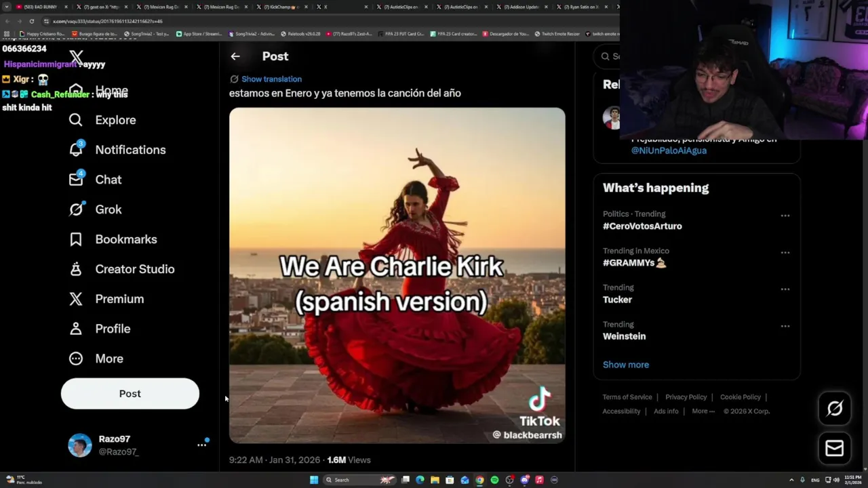Image resolution: width=868 pixels, height=488 pixels.
Task: Open the floating messages envelope button
Action: (x=835, y=448)
